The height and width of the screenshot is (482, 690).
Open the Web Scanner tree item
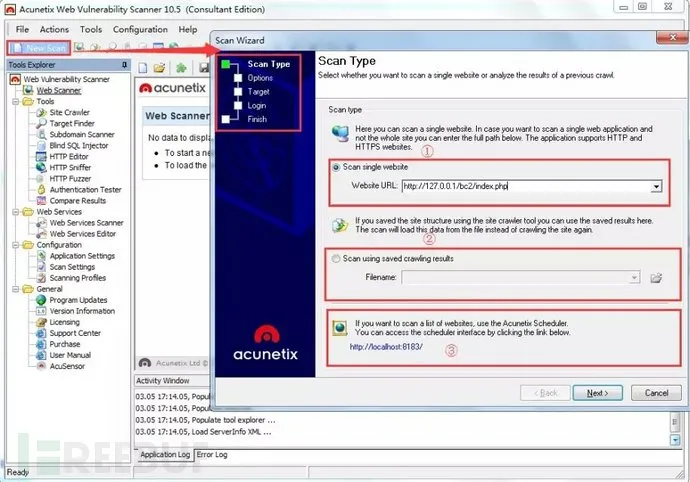tap(59, 90)
